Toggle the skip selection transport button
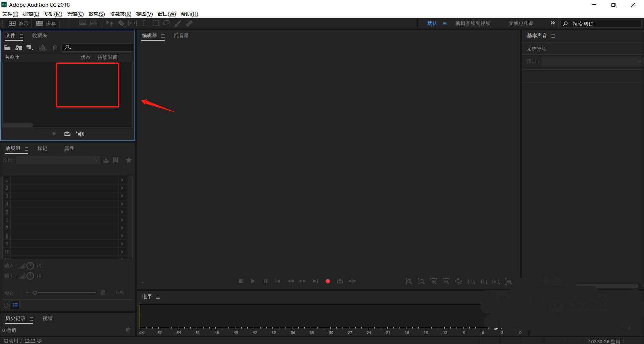This screenshot has height=344, width=644. [352, 281]
